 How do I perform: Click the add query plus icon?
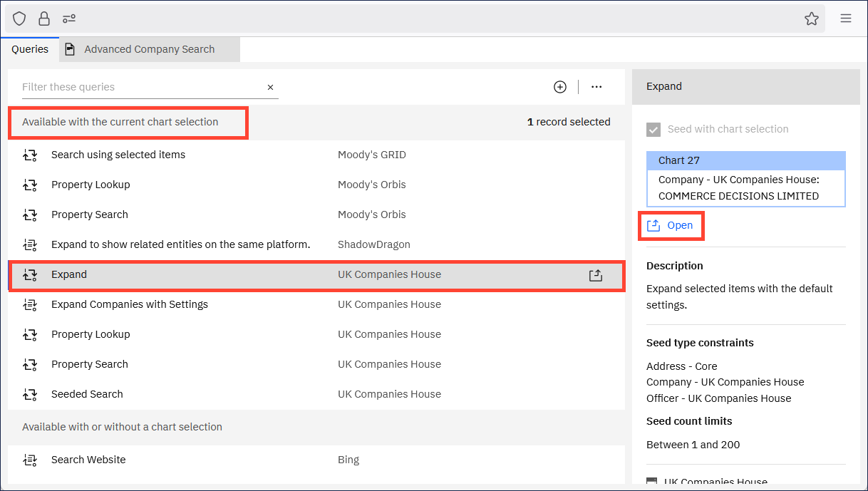[x=560, y=87]
